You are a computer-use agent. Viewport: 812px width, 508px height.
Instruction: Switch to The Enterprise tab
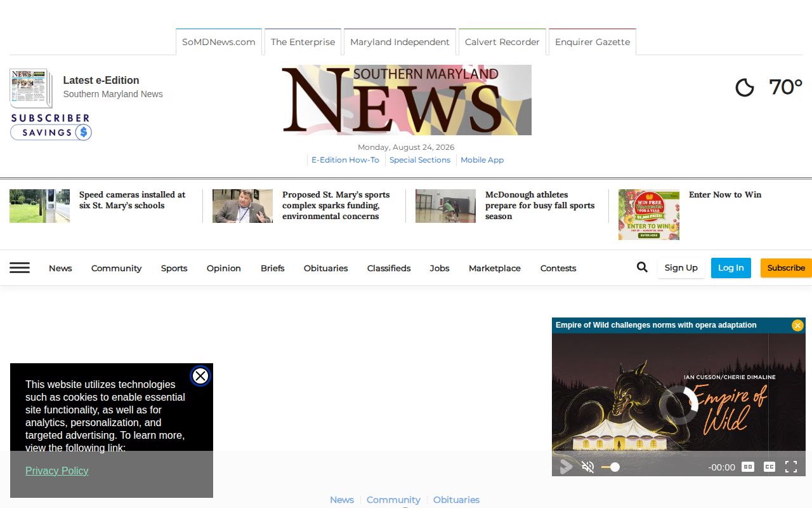(x=303, y=42)
